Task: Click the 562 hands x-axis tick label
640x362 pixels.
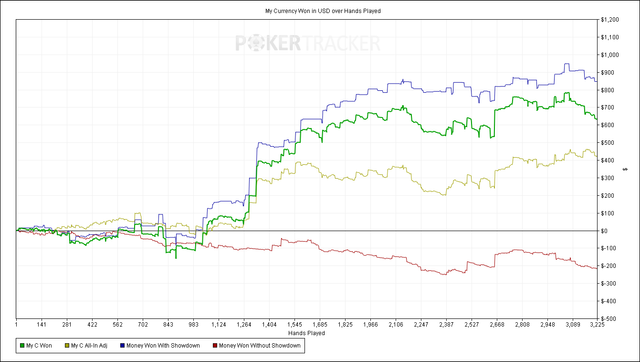Action: tap(118, 325)
